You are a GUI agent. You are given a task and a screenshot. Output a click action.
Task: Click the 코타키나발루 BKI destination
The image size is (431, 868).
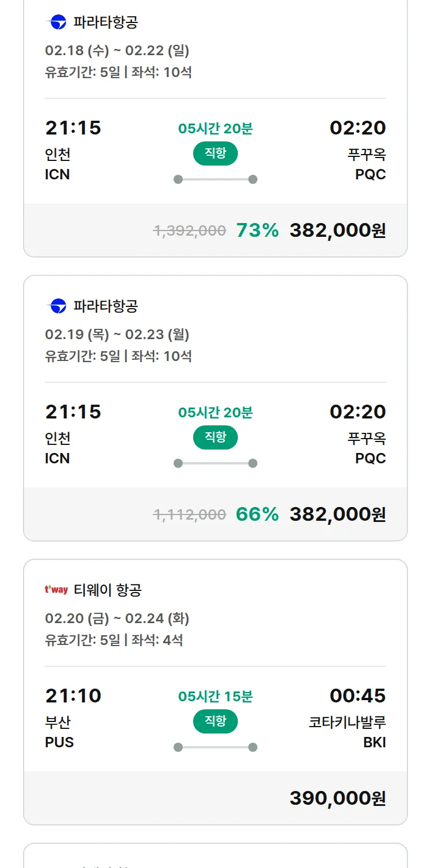tap(347, 732)
